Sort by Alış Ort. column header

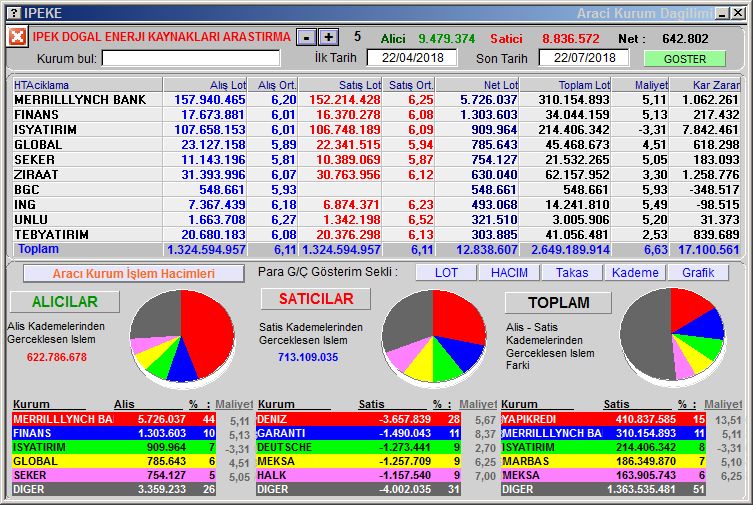273,85
